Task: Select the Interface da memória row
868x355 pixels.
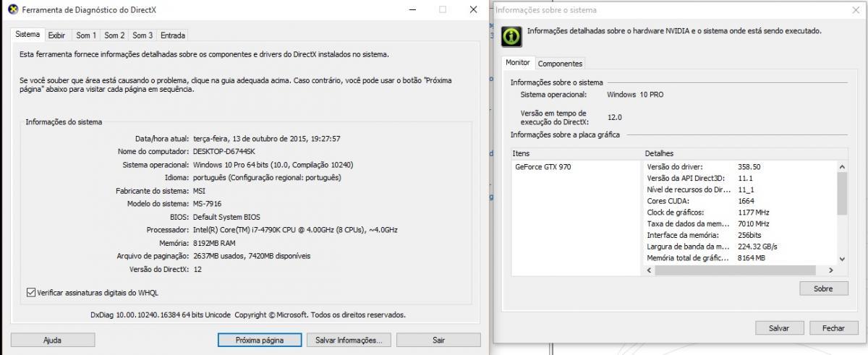Action: (x=739, y=235)
